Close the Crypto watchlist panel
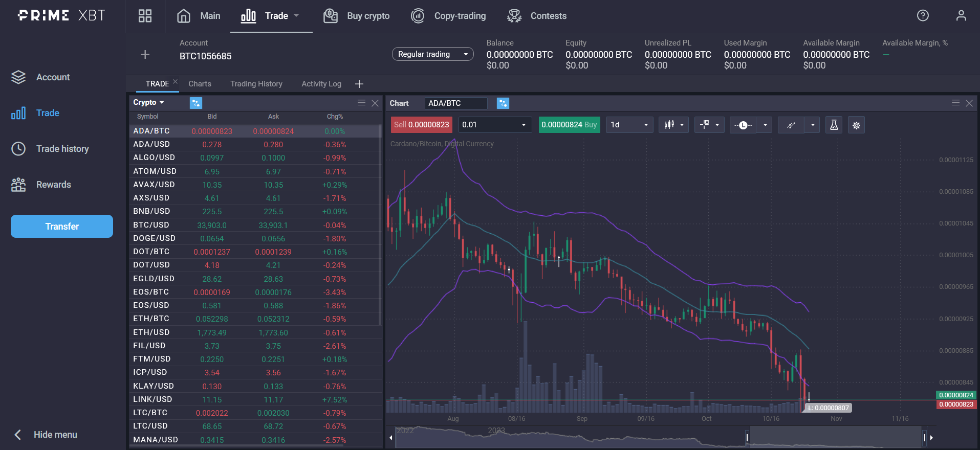Screen dimensions: 980x450 [x=375, y=103]
